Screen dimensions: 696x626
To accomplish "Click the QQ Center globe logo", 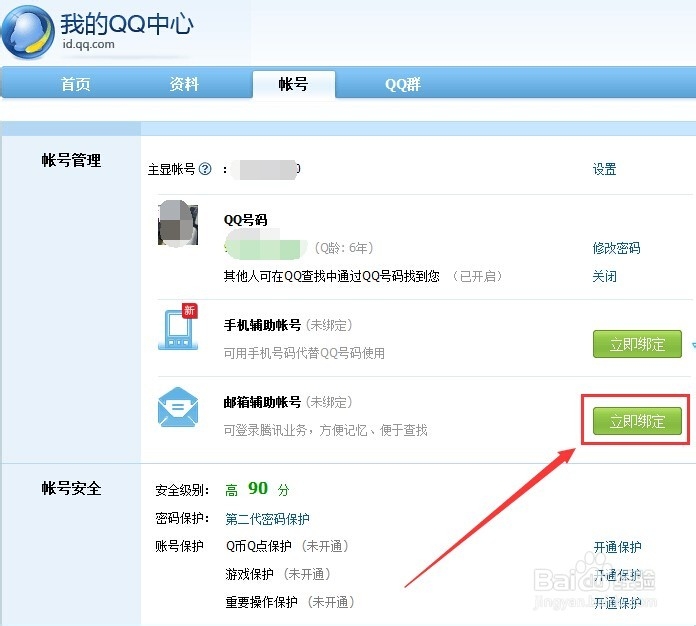I will click(x=28, y=33).
